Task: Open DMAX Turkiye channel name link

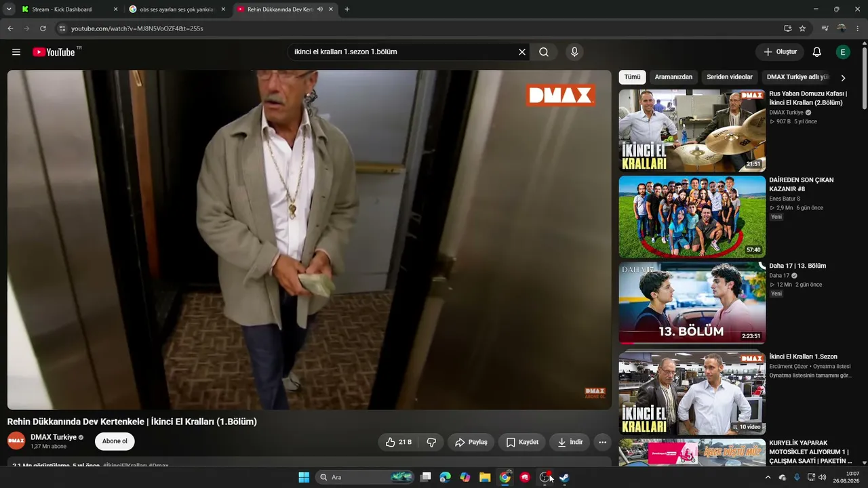Action: [x=54, y=437]
